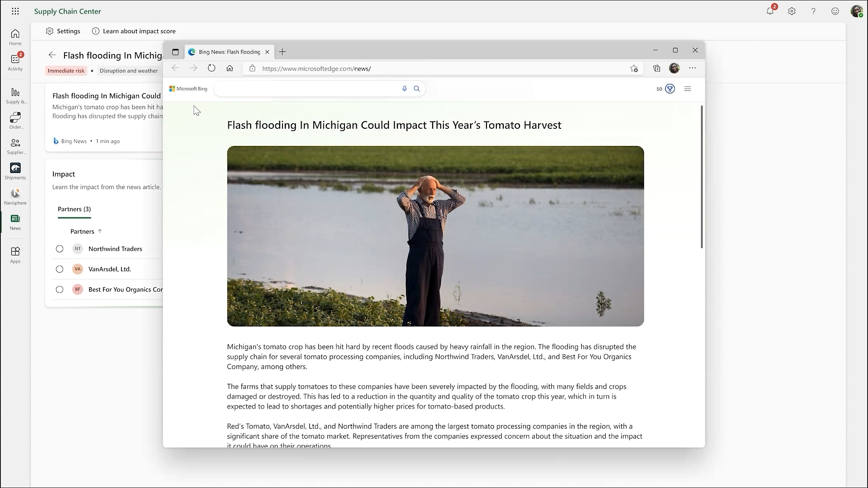
Task: Open Supply Chain Center settings gear
Action: (x=792, y=11)
